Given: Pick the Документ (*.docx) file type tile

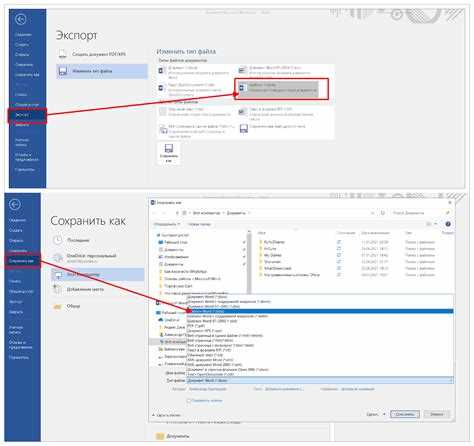Looking at the screenshot, I should (196, 72).
